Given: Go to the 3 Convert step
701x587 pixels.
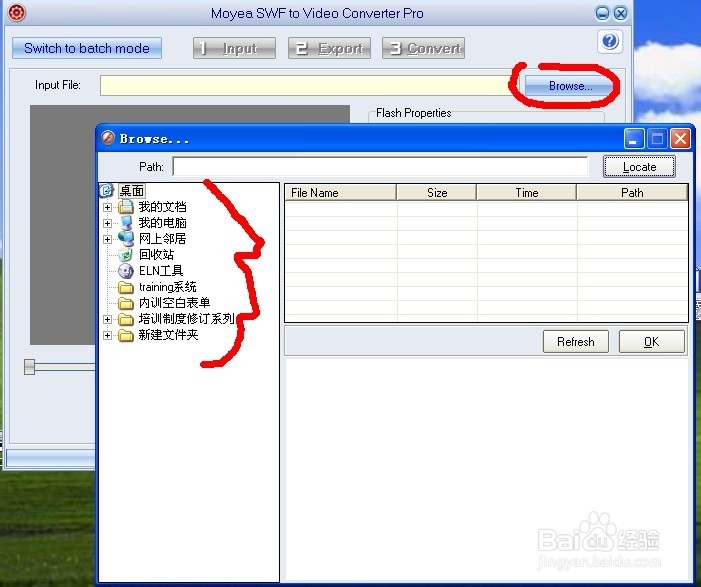Looking at the screenshot, I should (423, 48).
